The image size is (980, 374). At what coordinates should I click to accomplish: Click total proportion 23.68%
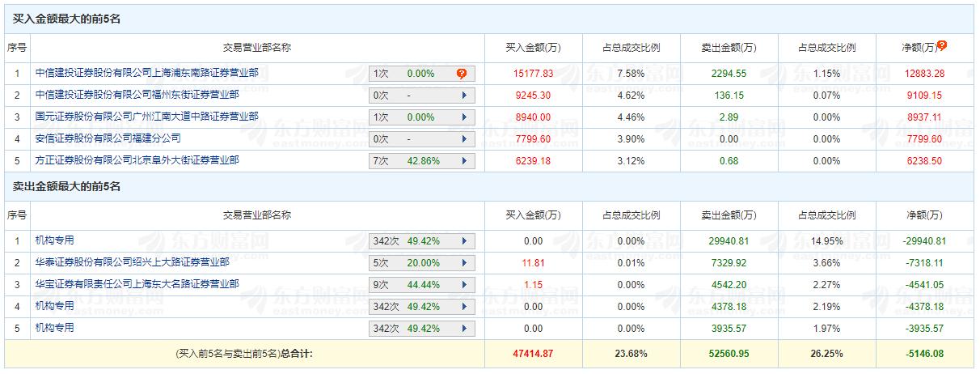631,353
